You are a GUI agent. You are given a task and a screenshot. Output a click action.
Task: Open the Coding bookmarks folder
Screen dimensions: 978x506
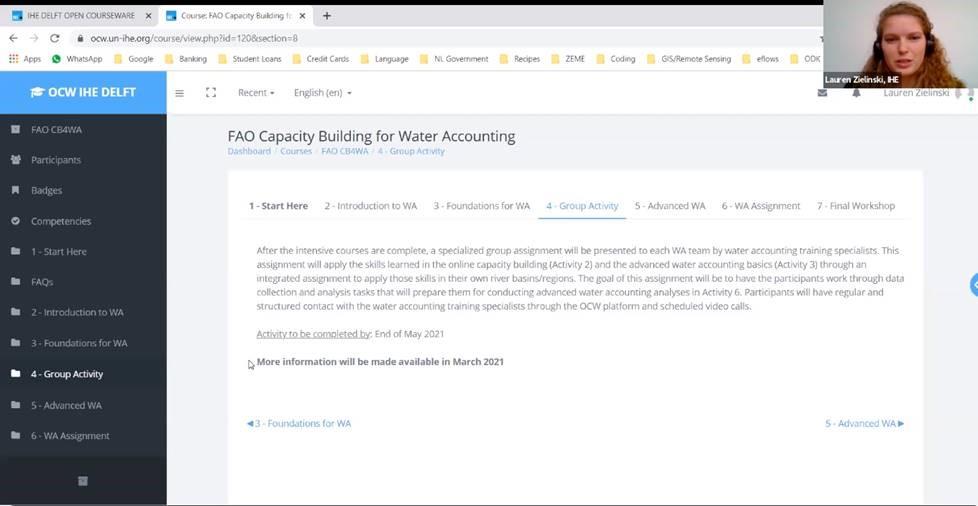[x=616, y=59]
